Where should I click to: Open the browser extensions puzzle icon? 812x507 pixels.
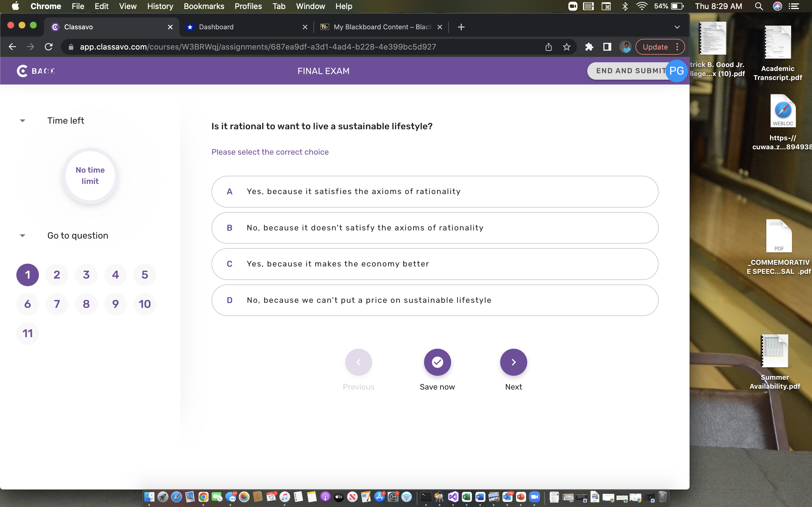tap(590, 46)
